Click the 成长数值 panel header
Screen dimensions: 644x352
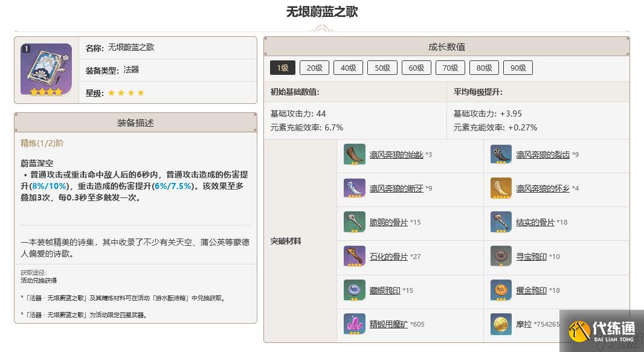pyautogui.click(x=446, y=46)
